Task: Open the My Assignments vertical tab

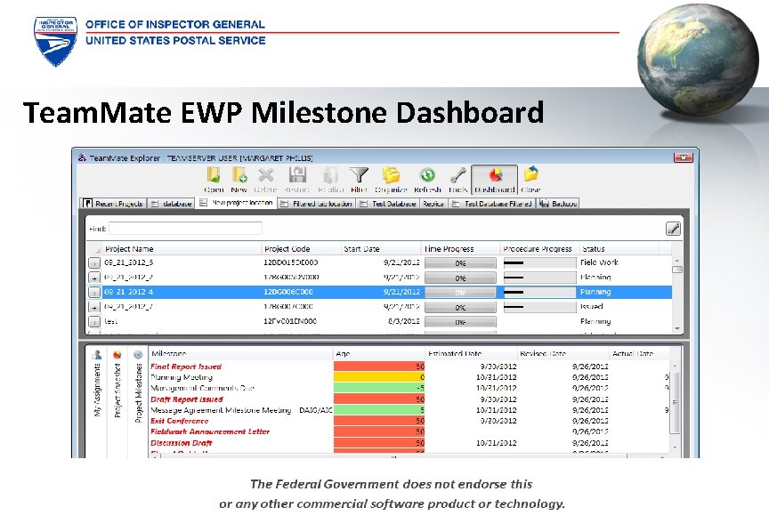Action: [97, 391]
